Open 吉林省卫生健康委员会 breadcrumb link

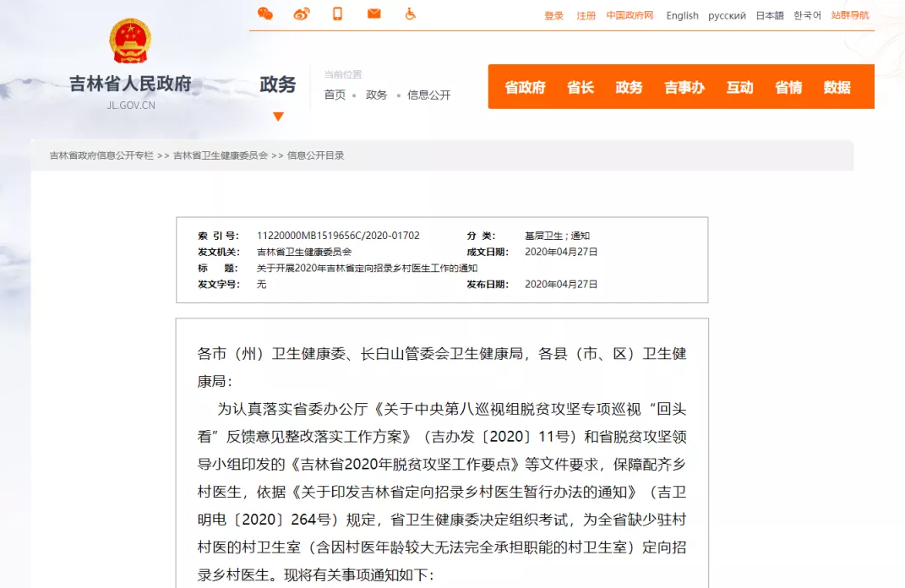point(221,155)
